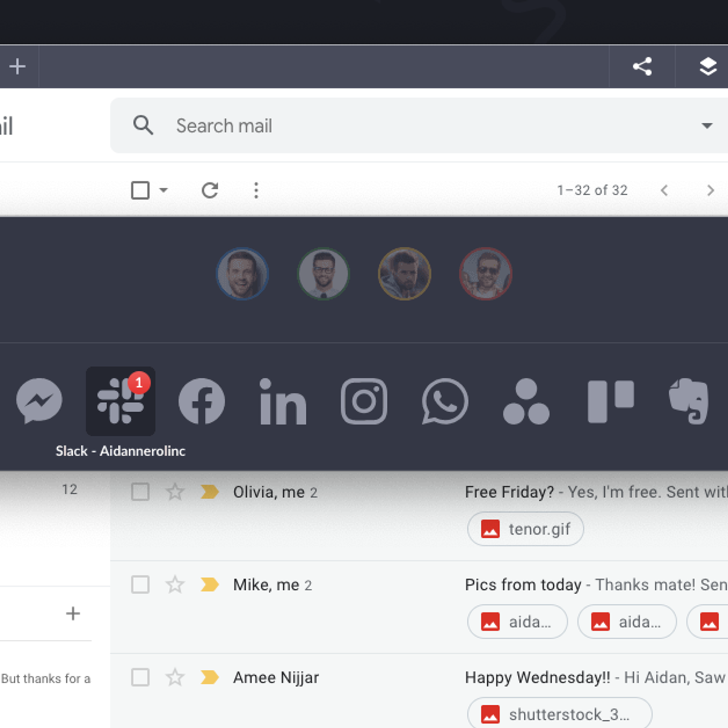The height and width of the screenshot is (728, 728).
Task: Open the More options three-dot menu
Action: pyautogui.click(x=256, y=190)
